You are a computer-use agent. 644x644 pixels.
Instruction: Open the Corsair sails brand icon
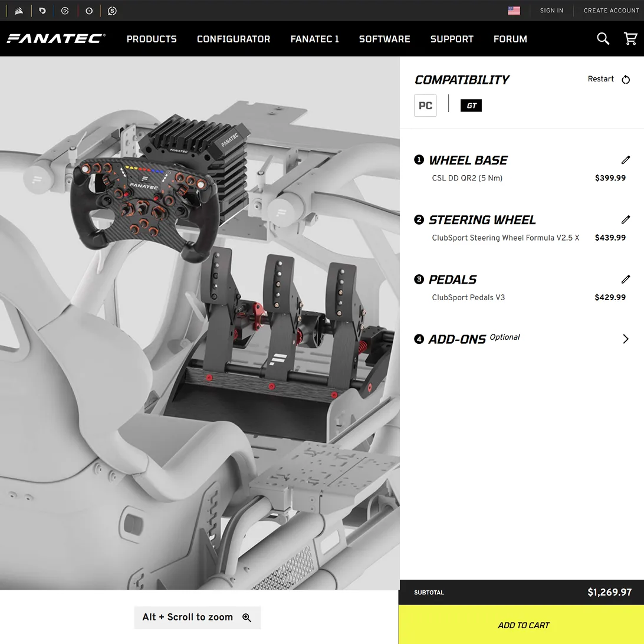tap(19, 11)
